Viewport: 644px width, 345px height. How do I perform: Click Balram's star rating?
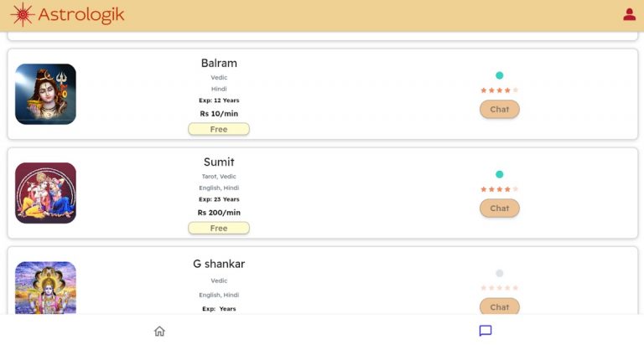point(500,90)
